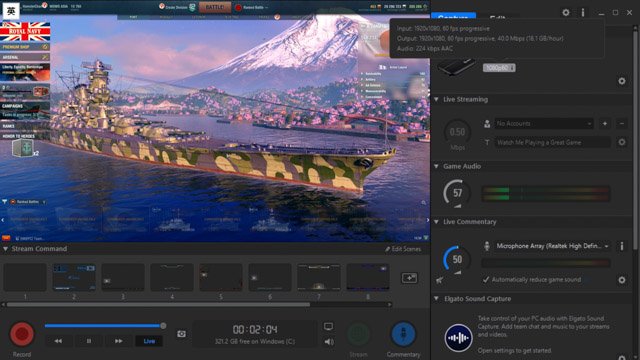Click the Live Commentary volume dial showing 50

(x=457, y=259)
